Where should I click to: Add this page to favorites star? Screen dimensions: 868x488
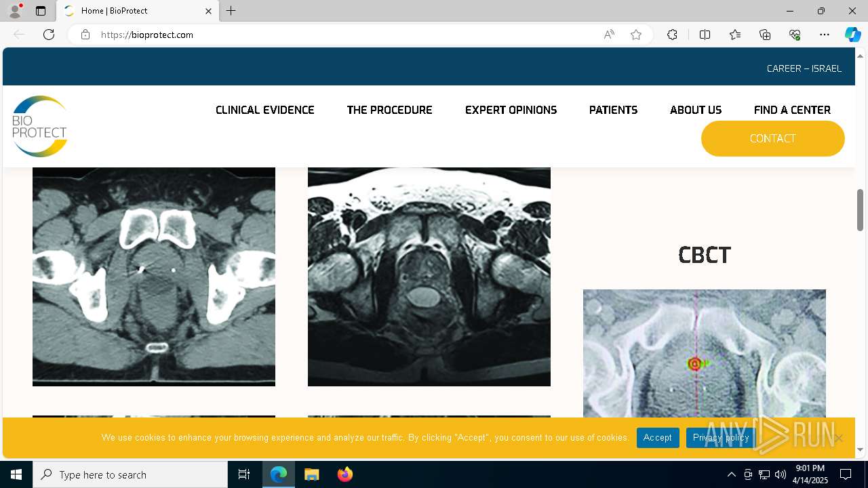[x=636, y=35]
